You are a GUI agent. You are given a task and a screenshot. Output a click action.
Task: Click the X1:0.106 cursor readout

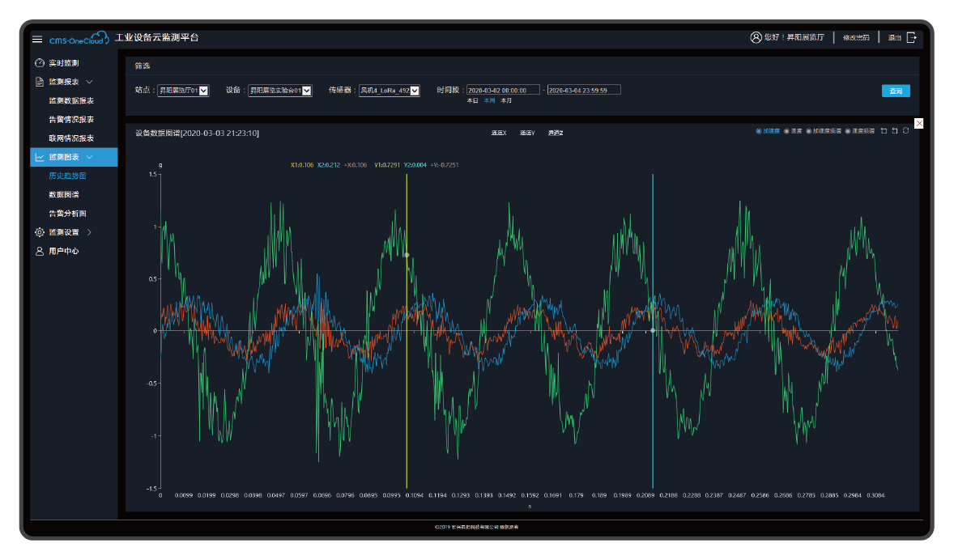(302, 165)
